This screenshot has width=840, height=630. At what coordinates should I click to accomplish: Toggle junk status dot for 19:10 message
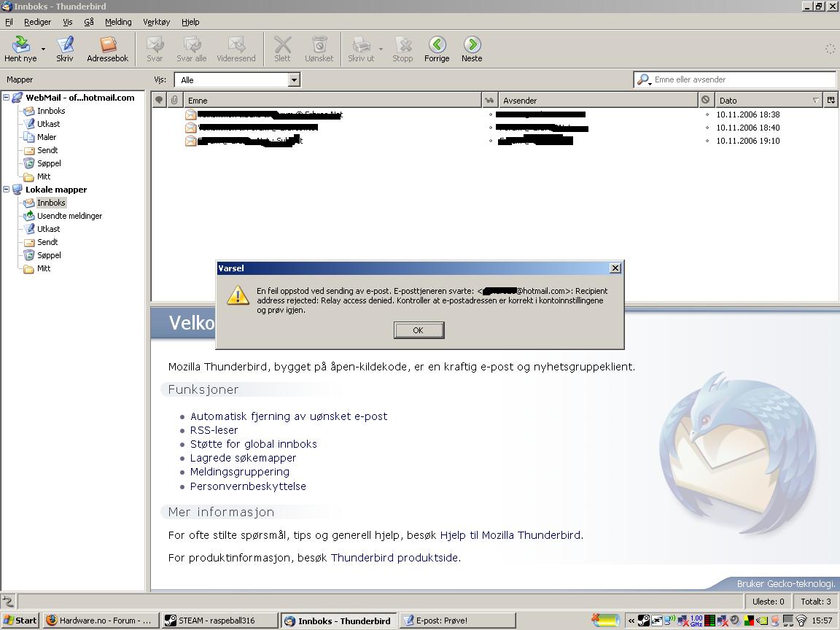click(x=707, y=141)
